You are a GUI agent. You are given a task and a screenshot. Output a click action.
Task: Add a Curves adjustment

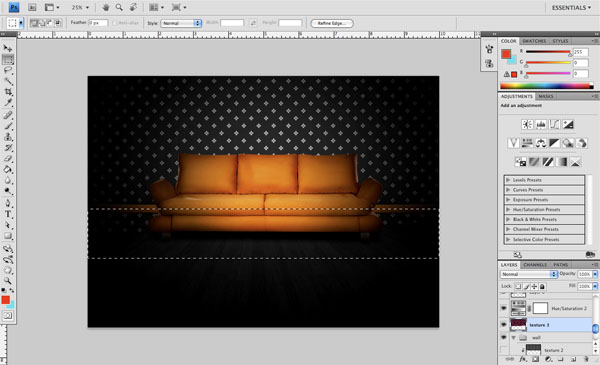coord(554,124)
